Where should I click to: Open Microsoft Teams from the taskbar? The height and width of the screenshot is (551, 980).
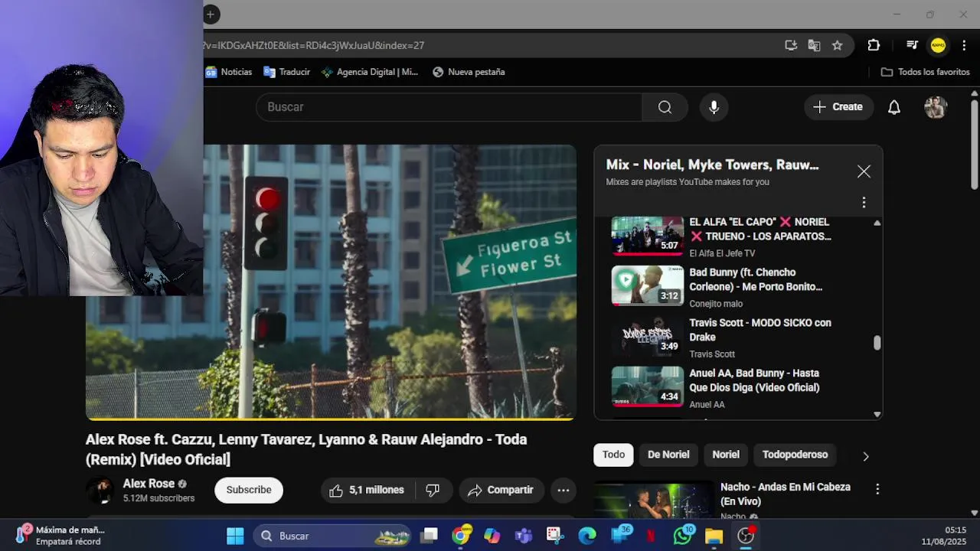(524, 536)
